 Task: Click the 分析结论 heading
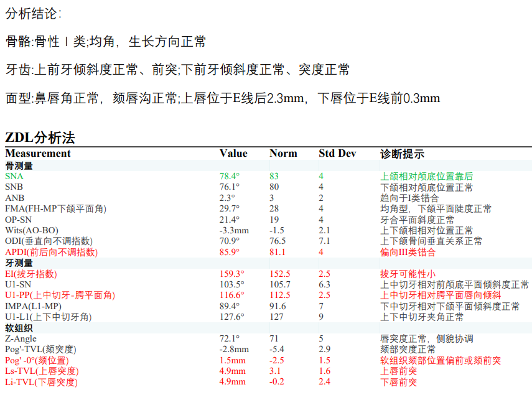coord(34,14)
